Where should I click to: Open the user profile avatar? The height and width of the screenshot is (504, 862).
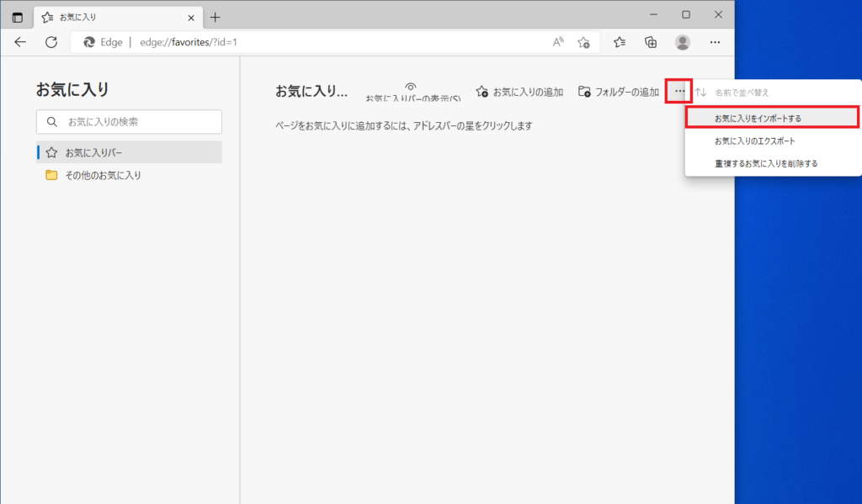683,42
